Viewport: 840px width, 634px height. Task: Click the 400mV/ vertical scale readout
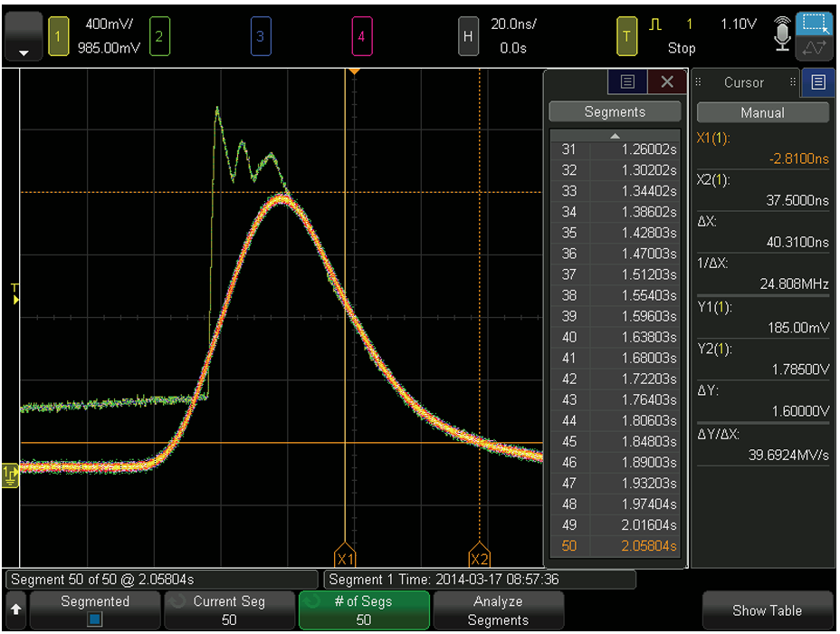pyautogui.click(x=110, y=24)
